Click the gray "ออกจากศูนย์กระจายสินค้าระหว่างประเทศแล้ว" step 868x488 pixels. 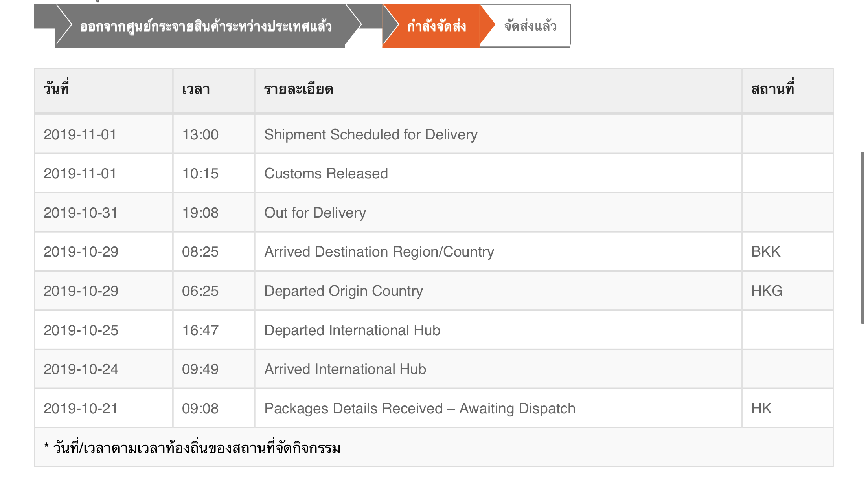point(206,26)
